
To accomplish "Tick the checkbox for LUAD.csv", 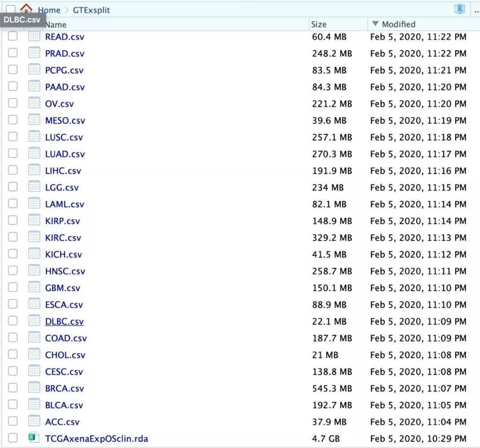I will point(12,153).
